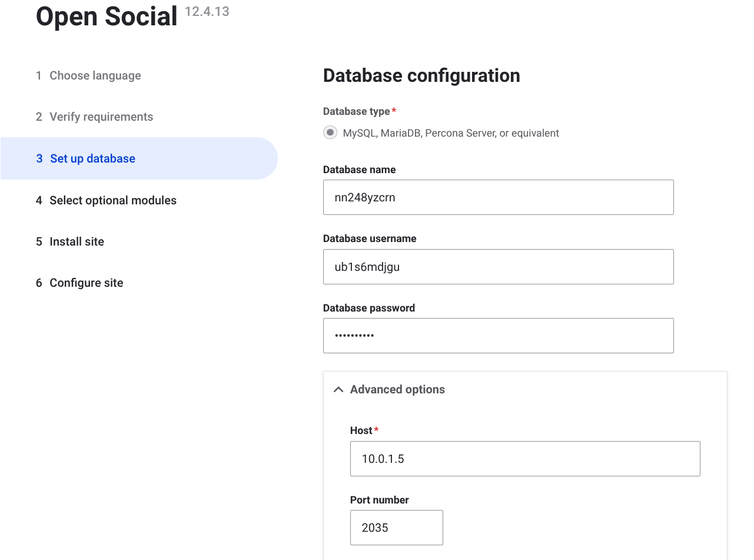Click into the Database username field

(498, 267)
